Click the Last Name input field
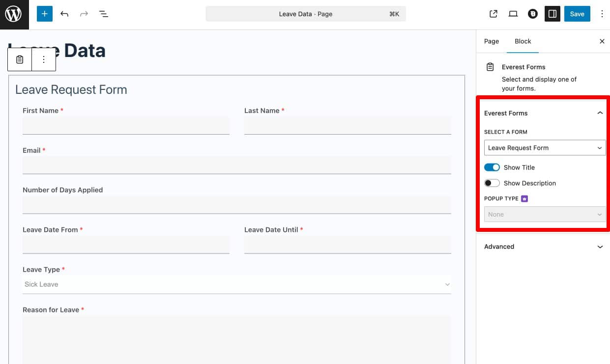 pos(348,126)
